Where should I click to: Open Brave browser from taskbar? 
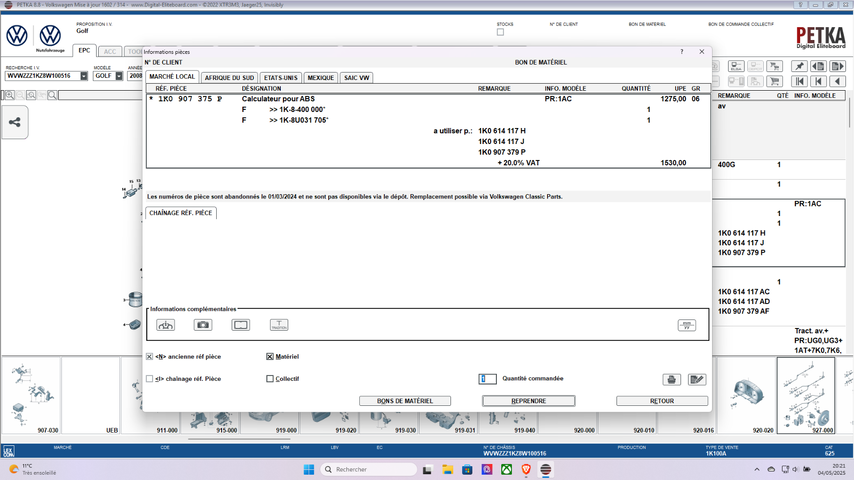[x=526, y=469]
